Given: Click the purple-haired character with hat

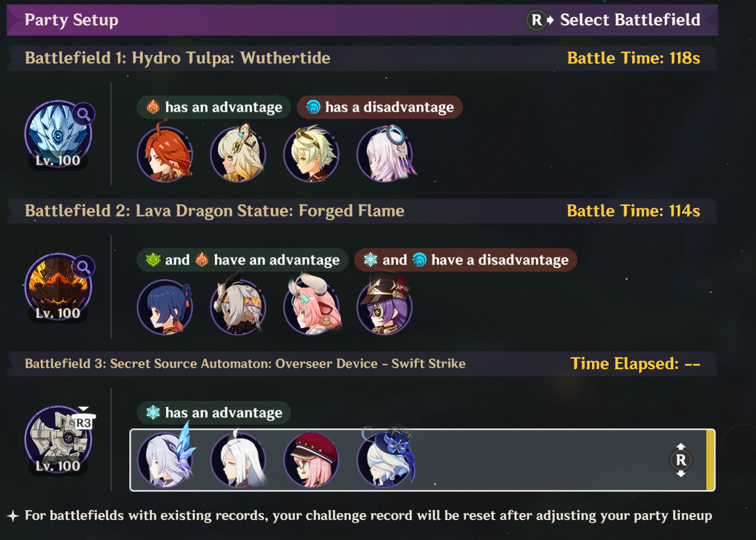Looking at the screenshot, I should 385,307.
